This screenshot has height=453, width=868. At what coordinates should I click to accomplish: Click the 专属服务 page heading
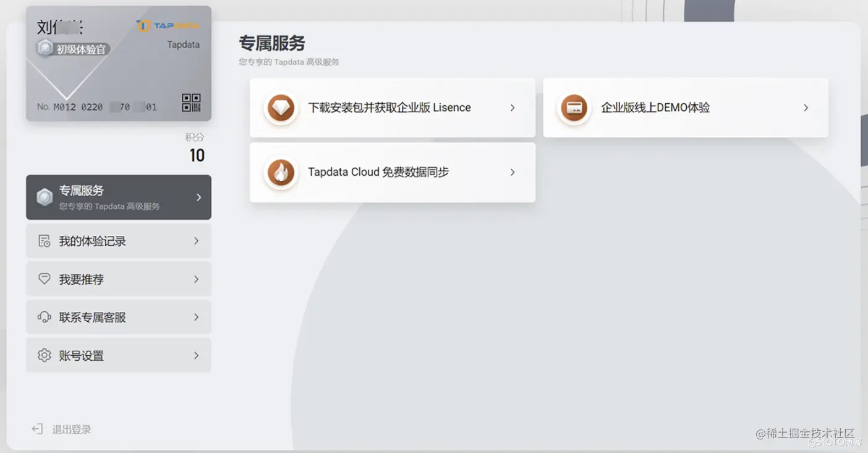(272, 43)
